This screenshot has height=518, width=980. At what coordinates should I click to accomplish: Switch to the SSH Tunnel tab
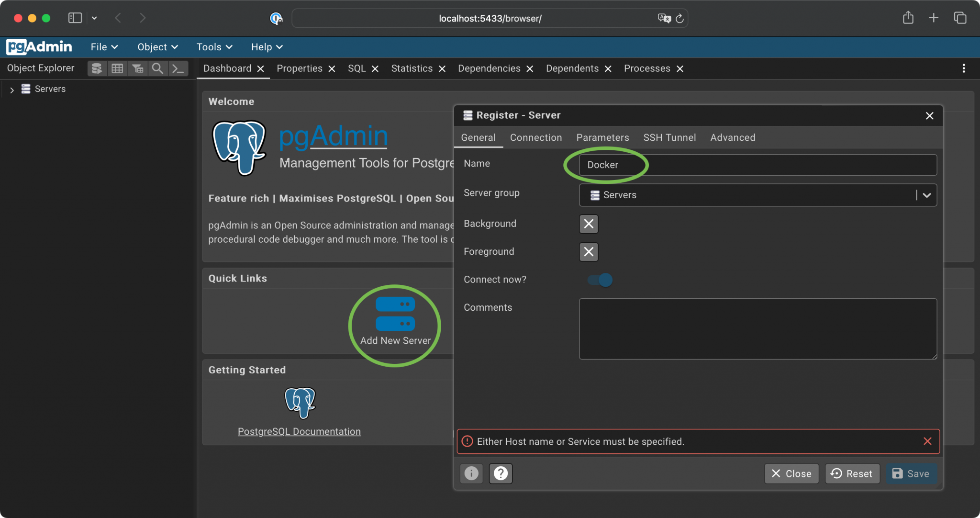pos(669,138)
